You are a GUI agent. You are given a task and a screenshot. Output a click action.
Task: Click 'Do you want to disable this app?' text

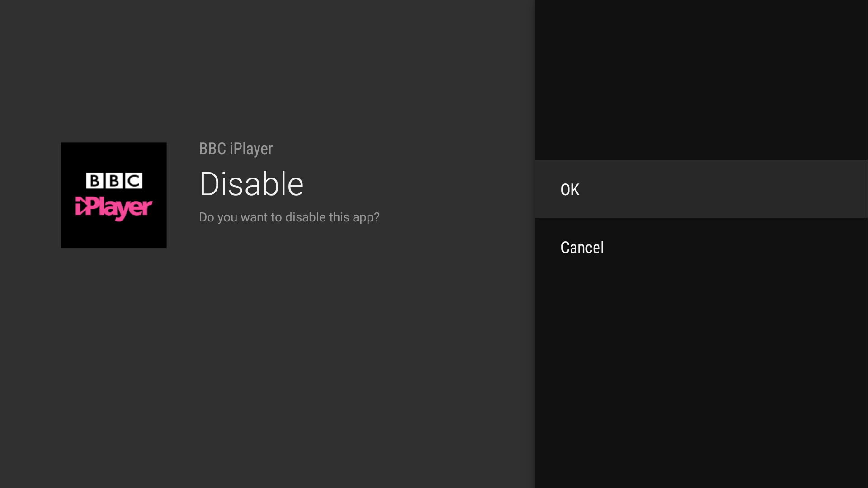[x=289, y=217]
